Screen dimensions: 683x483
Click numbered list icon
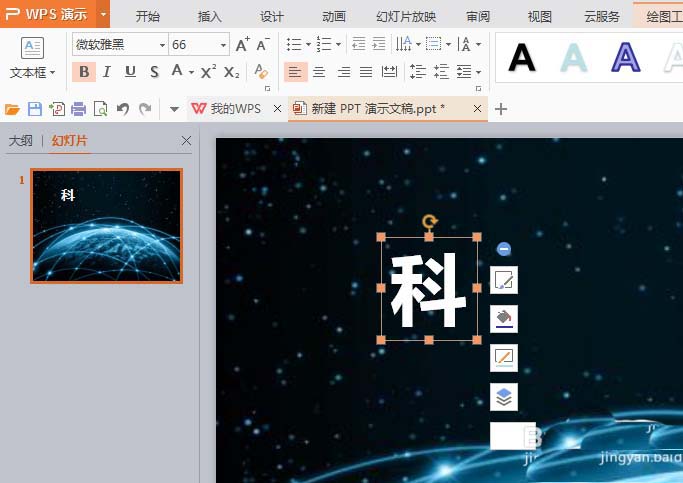pyautogui.click(x=324, y=44)
